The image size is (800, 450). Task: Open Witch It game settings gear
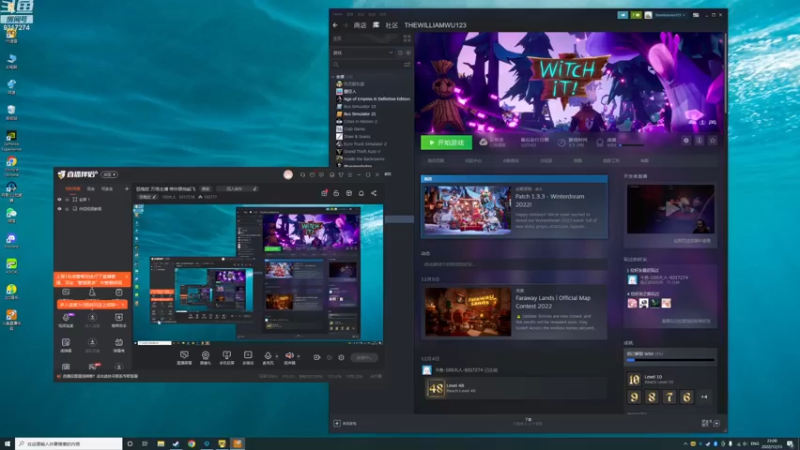[x=686, y=141]
